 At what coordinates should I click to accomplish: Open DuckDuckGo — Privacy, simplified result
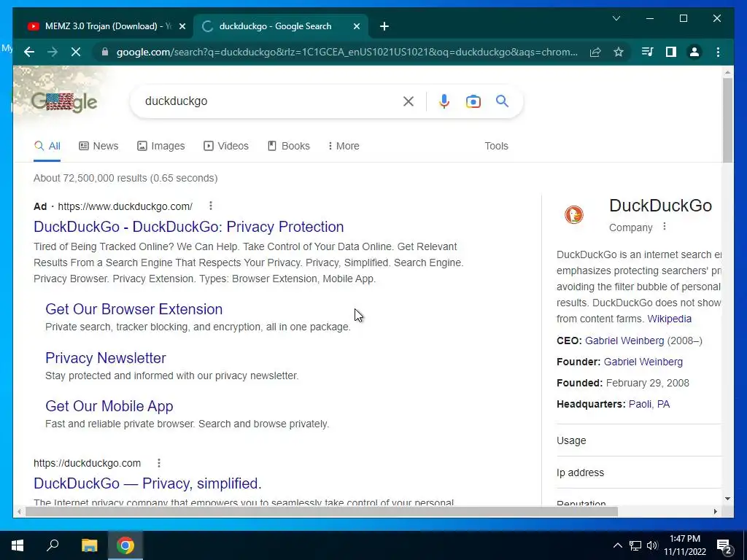coord(147,483)
